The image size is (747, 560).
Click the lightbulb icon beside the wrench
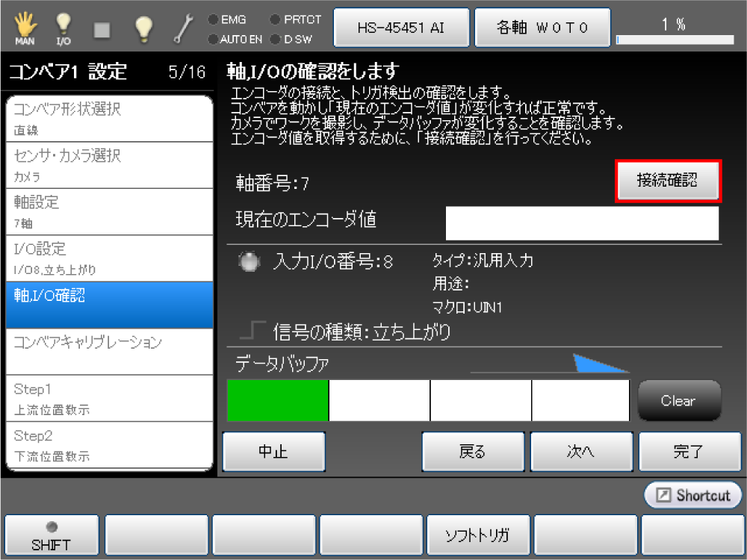coord(143,28)
